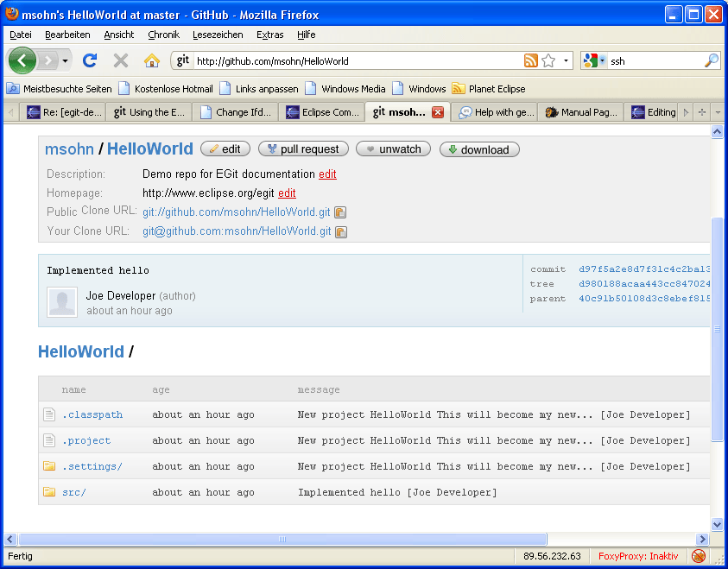Click the horizontal scrollbar thumb

pyautogui.click(x=282, y=539)
